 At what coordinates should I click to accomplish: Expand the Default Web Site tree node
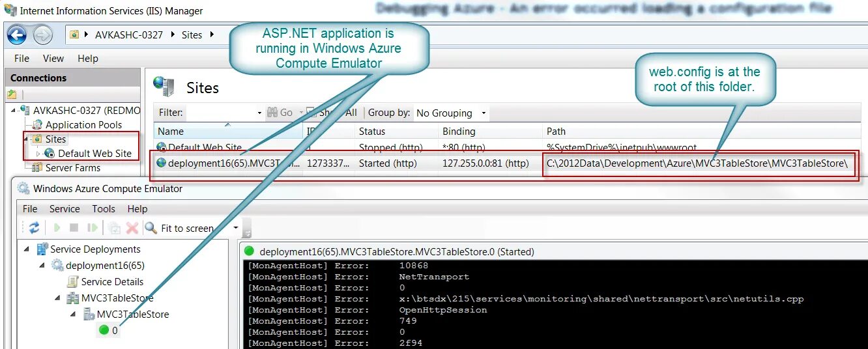[38, 154]
